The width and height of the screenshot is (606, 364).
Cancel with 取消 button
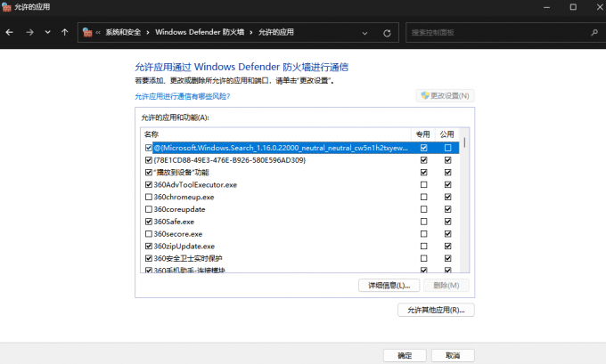(x=453, y=355)
